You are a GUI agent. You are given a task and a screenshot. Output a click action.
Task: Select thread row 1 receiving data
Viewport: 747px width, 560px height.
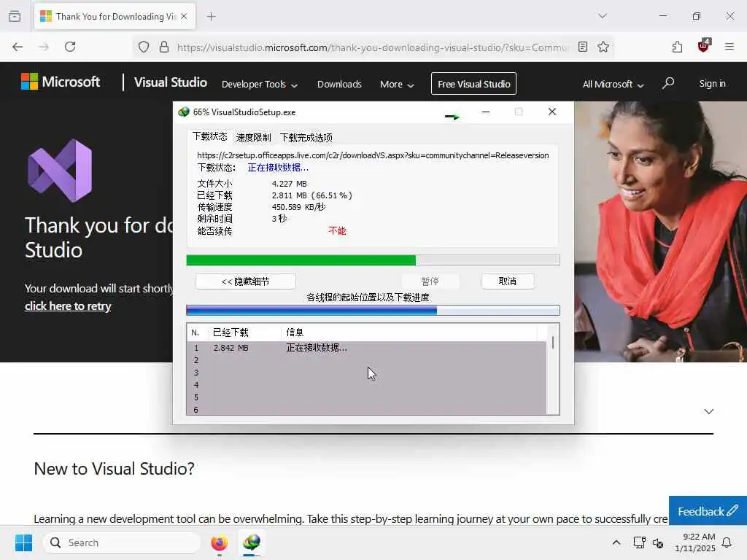366,348
